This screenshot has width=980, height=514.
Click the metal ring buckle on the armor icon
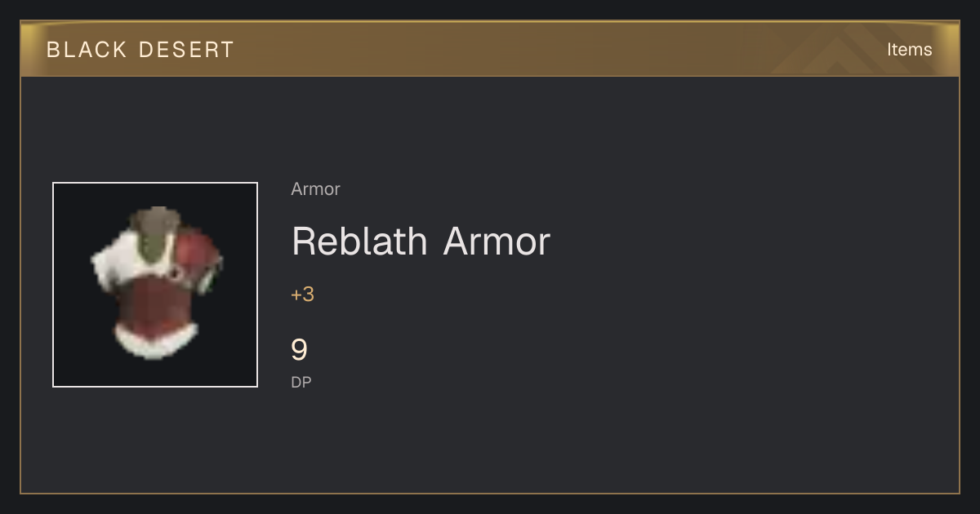click(x=177, y=273)
